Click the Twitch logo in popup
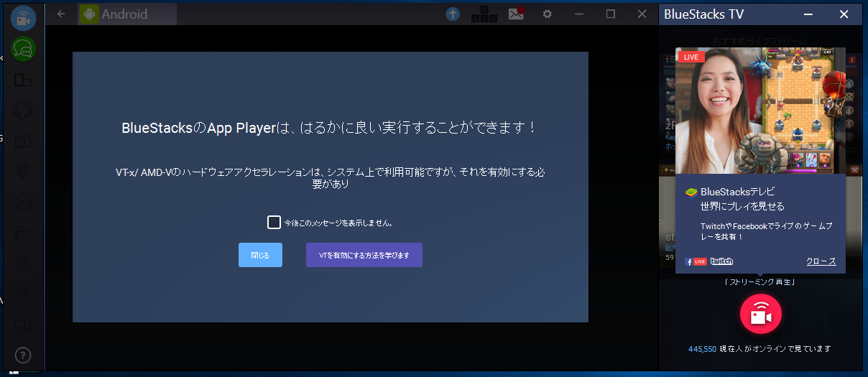This screenshot has height=377, width=868. click(x=721, y=261)
